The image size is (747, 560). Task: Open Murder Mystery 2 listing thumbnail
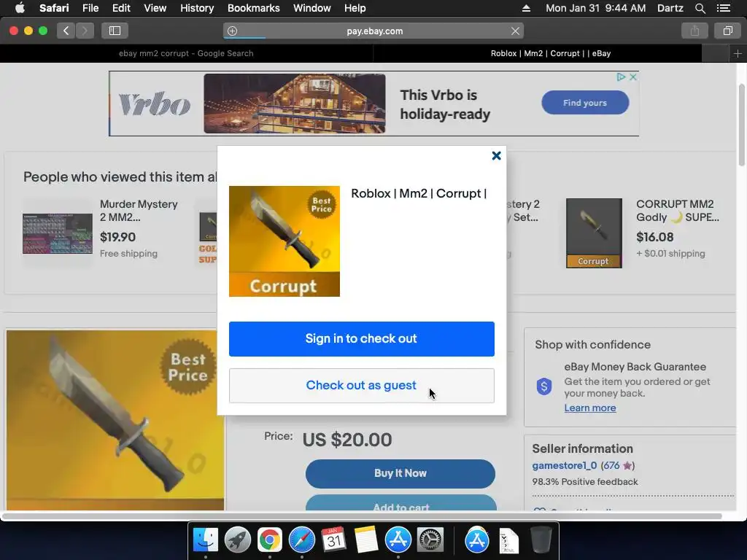(x=58, y=233)
